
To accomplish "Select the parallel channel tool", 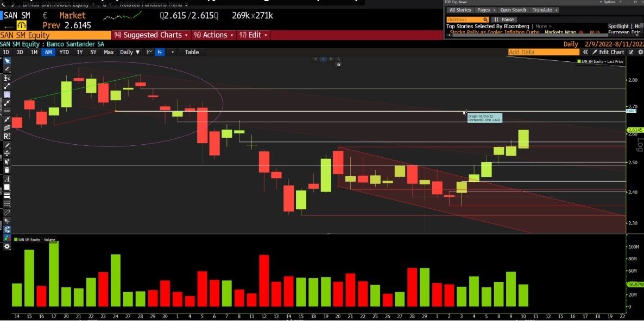I will pyautogui.click(x=7, y=128).
